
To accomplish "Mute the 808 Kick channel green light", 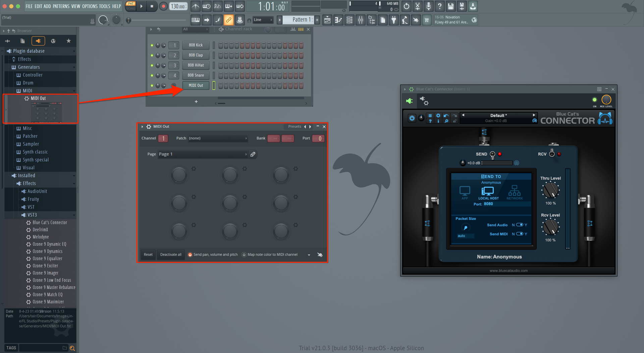I will (x=152, y=45).
